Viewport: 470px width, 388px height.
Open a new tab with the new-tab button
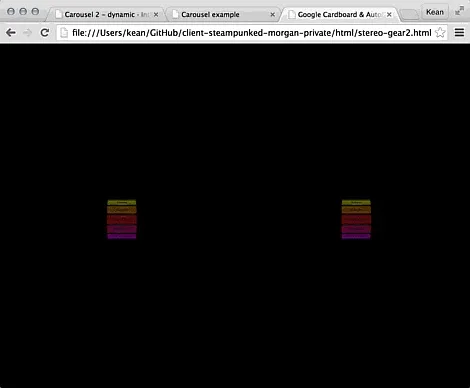tap(409, 15)
